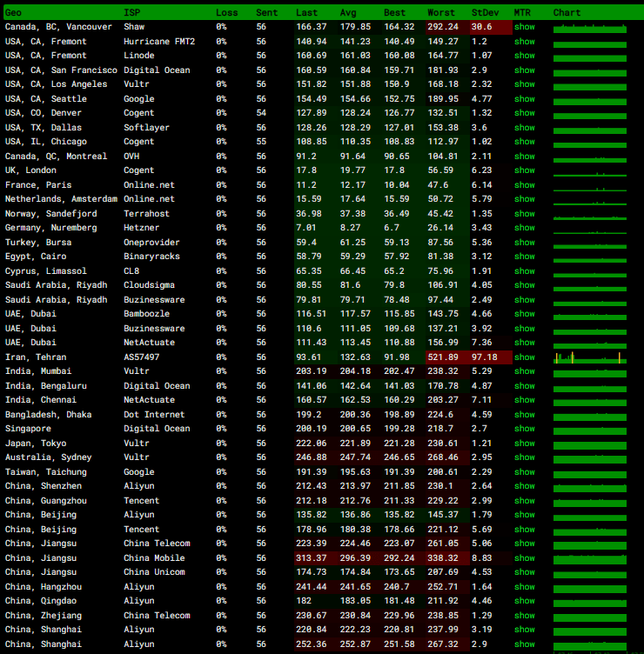This screenshot has height=654, width=644.
Task: Click the Sent column header
Action: coord(266,12)
